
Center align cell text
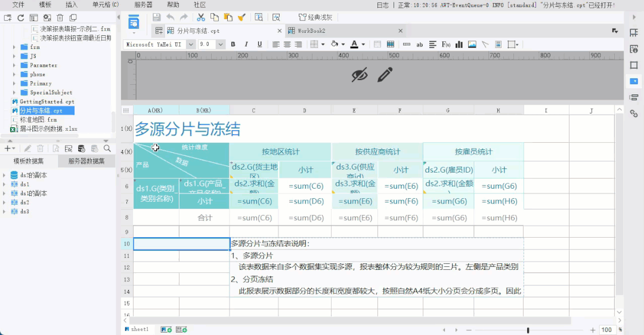(x=287, y=44)
